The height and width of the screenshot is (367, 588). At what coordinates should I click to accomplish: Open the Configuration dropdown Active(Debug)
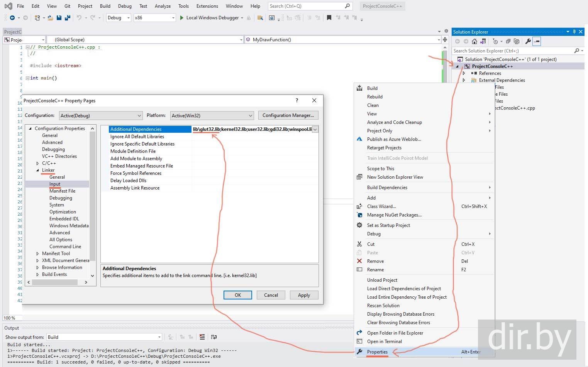tap(101, 115)
